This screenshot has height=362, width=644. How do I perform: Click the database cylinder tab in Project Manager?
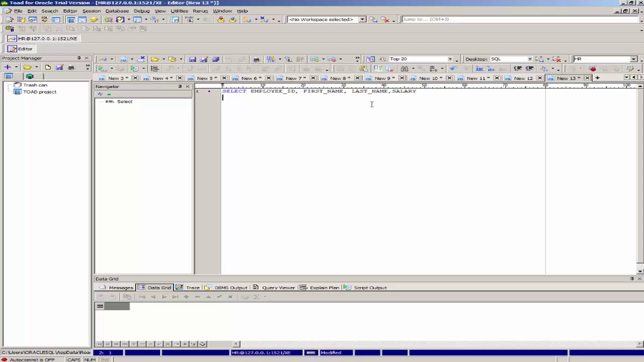click(30, 76)
